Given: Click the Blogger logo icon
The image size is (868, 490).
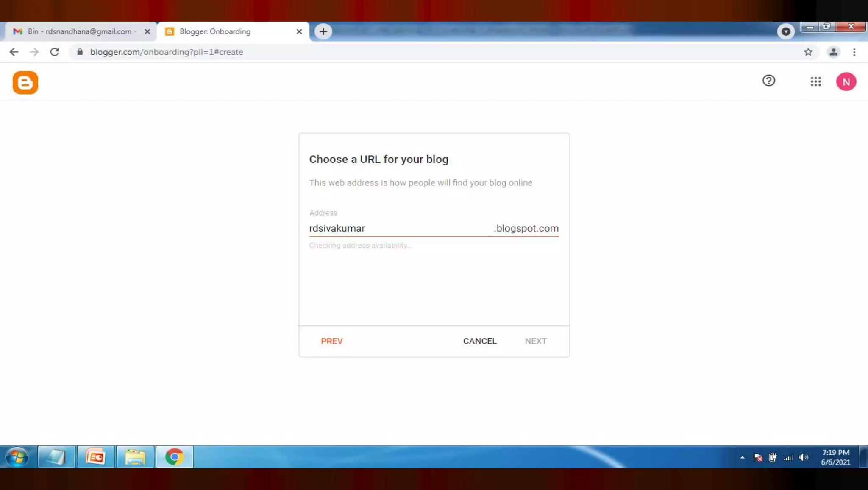Looking at the screenshot, I should [x=25, y=83].
